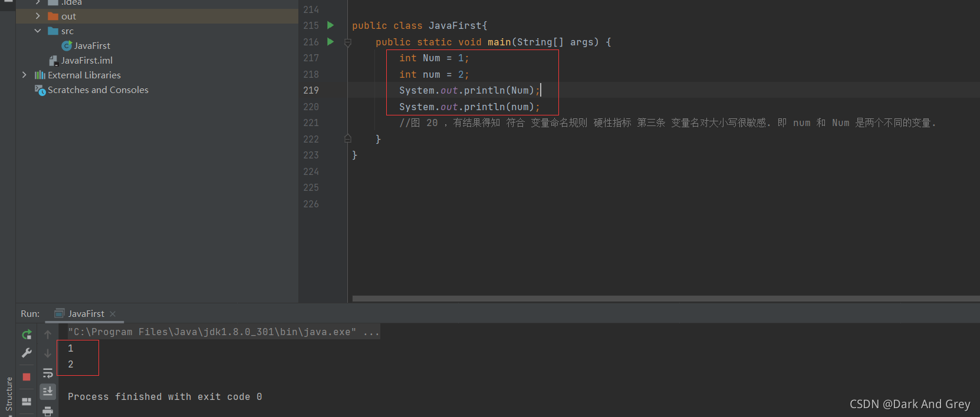
Task: Click the Chinese comment on line 221
Action: click(x=667, y=123)
